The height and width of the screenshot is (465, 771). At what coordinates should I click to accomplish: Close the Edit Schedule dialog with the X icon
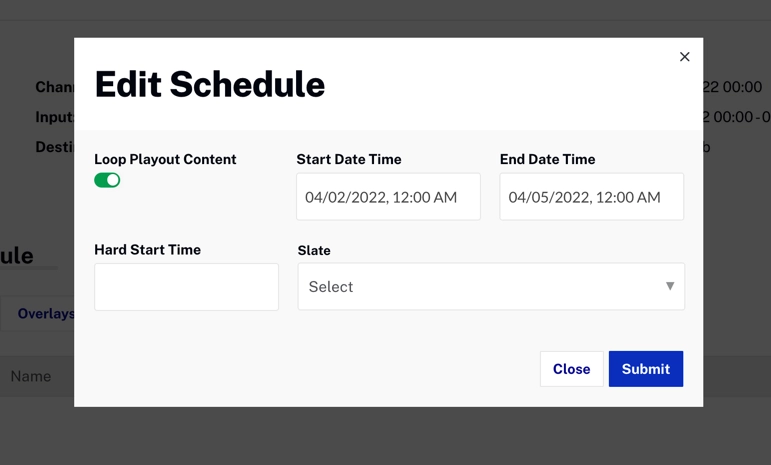(685, 57)
